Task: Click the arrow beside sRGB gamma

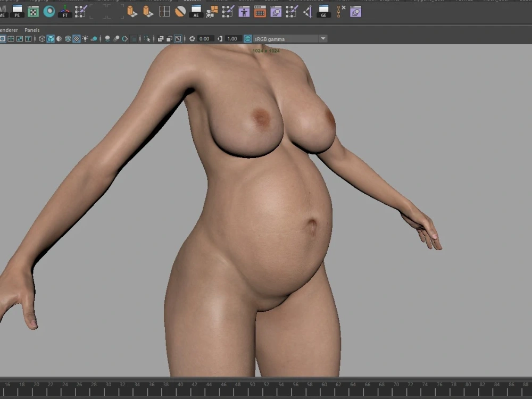Action: coord(323,39)
